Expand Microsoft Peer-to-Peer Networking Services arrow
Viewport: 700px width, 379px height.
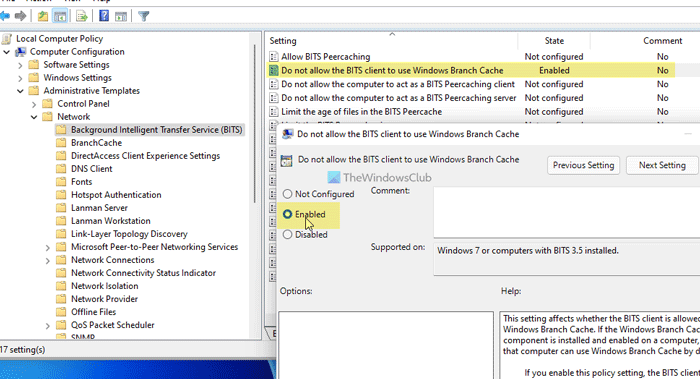tap(48, 247)
